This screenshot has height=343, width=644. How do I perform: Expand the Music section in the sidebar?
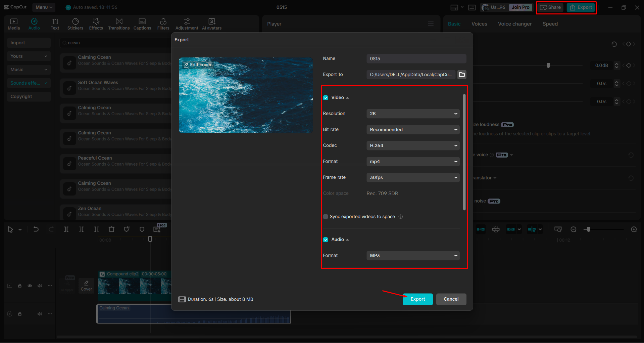(29, 70)
